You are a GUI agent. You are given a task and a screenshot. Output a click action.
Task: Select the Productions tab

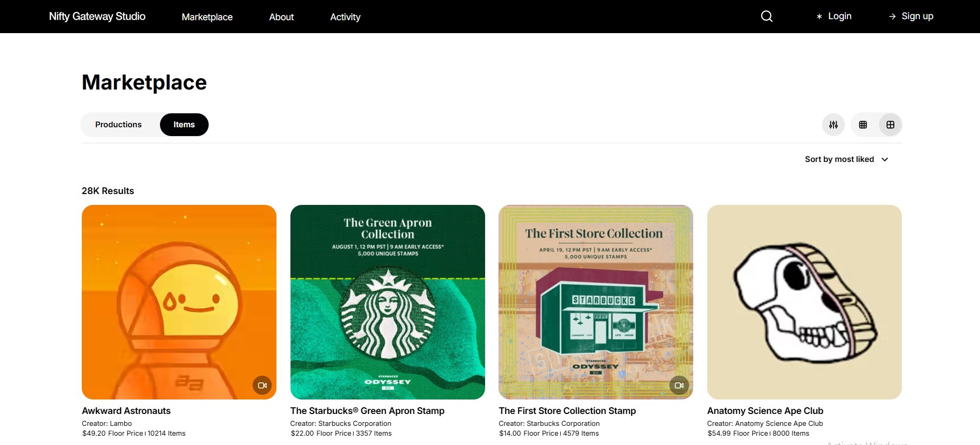point(119,125)
